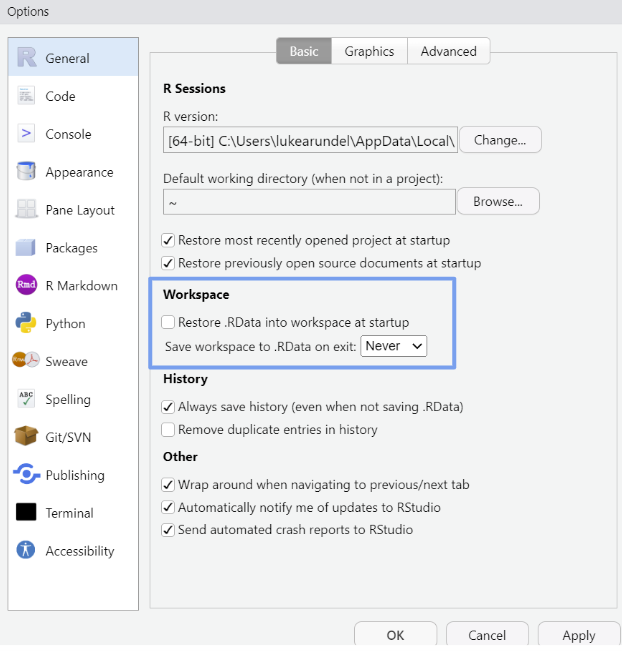Viewport: 622px width, 651px height.
Task: Select the R Markdown icon
Action: click(27, 286)
